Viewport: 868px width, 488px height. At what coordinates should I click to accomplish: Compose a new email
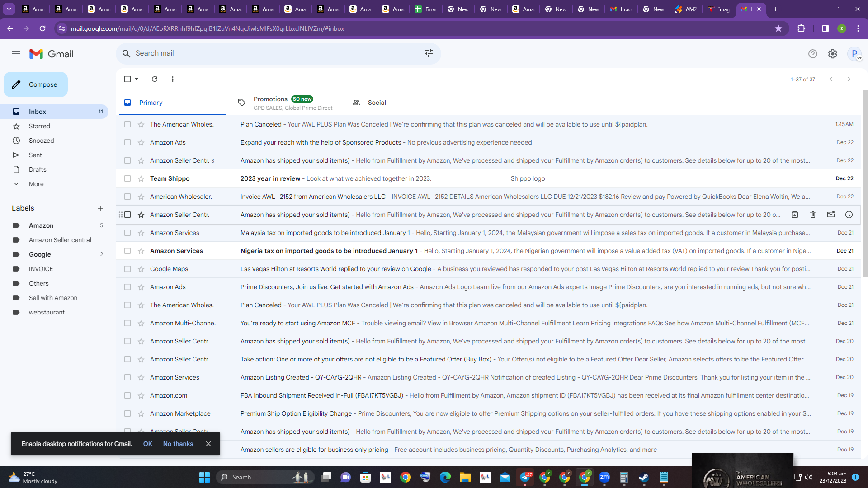(36, 84)
